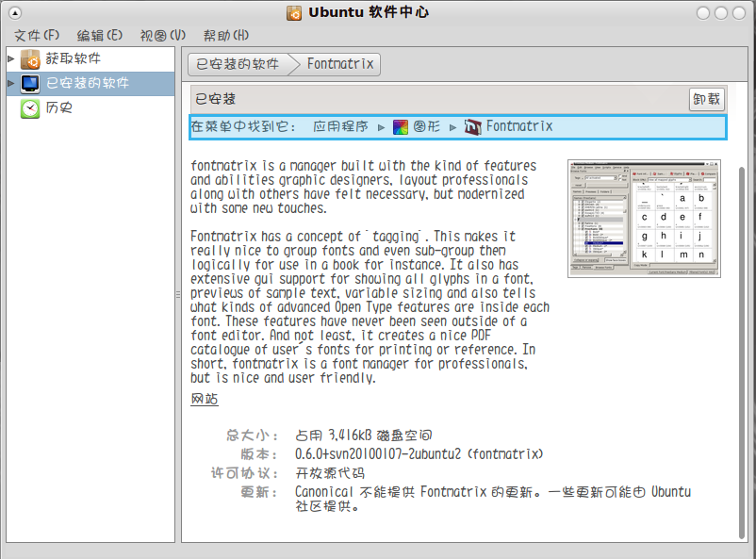Click the pane divider handle between sidebar and content
The height and width of the screenshot is (559, 756).
(178, 294)
